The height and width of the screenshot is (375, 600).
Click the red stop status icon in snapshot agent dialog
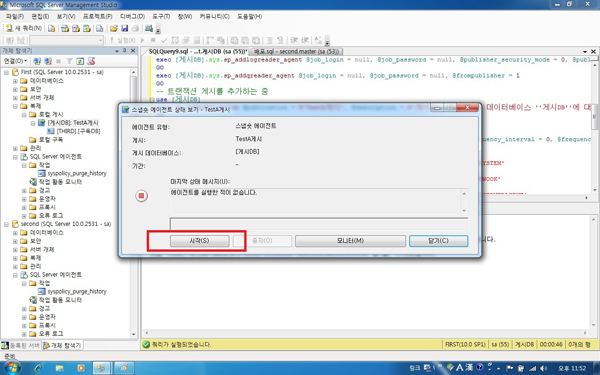point(141,196)
